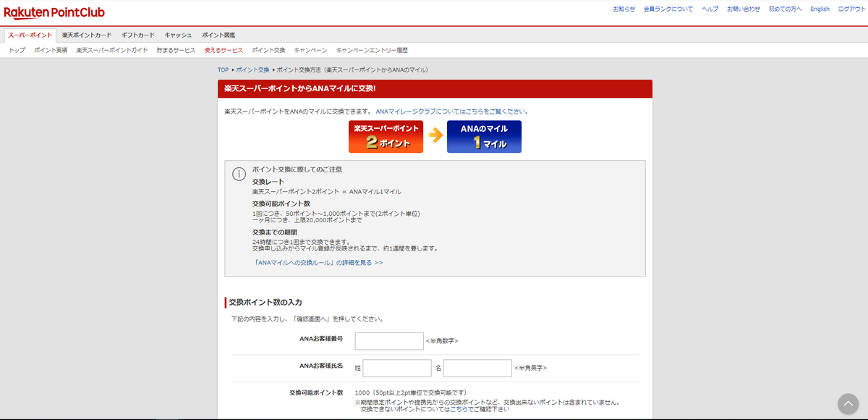
Task: Open the ギフトカード tab
Action: tap(140, 34)
